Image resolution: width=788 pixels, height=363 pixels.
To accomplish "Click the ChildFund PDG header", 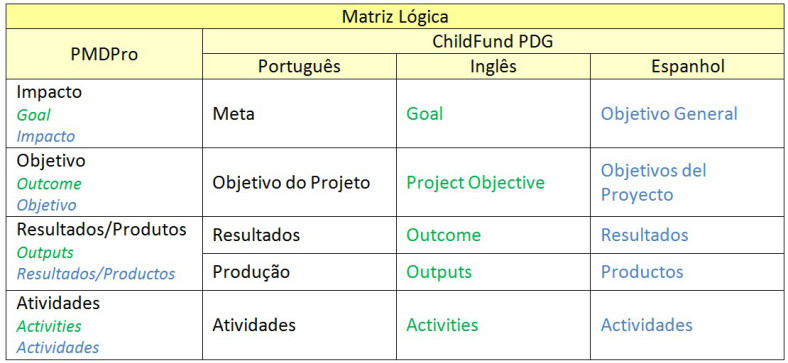I will coord(493,41).
